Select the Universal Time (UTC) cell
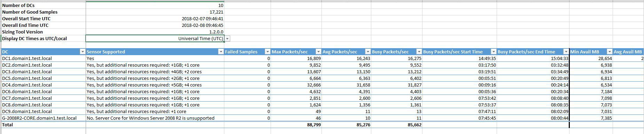 (155, 38)
